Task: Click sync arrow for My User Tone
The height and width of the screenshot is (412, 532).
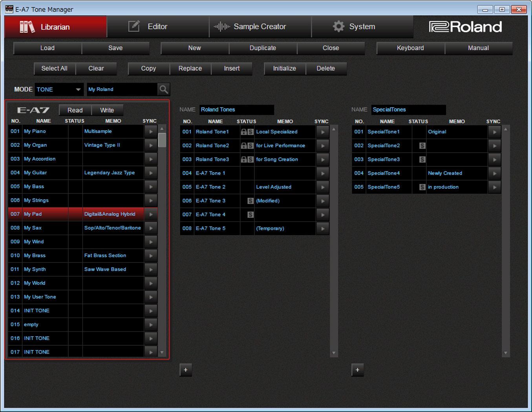Action: coord(151,297)
